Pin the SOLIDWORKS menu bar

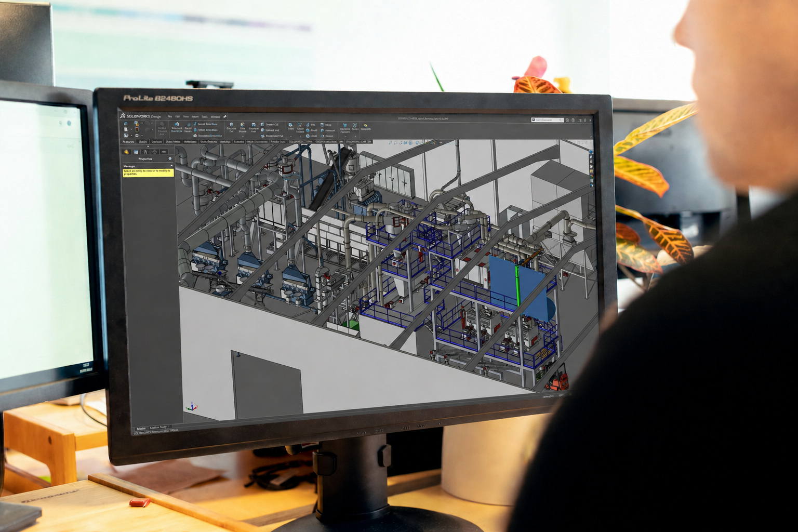(x=225, y=116)
